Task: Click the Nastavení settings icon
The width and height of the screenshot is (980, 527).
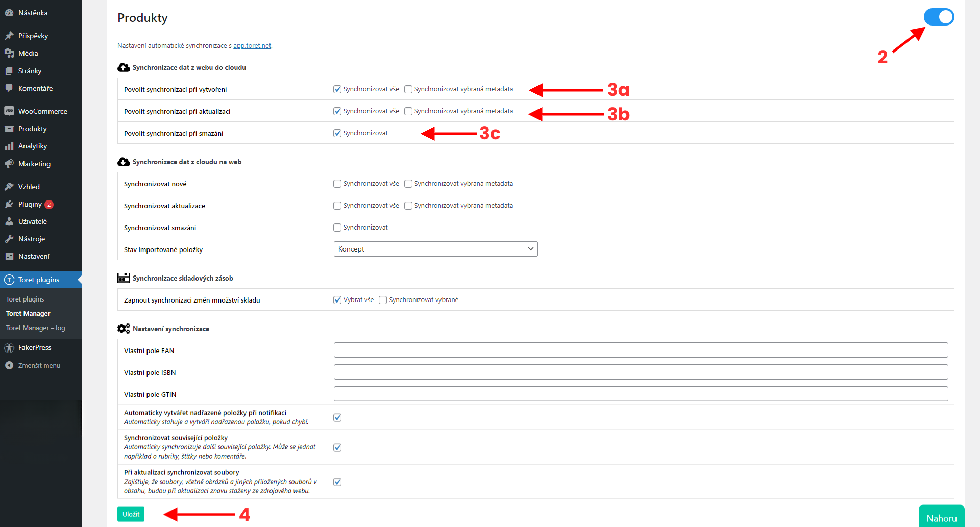Action: (x=9, y=256)
